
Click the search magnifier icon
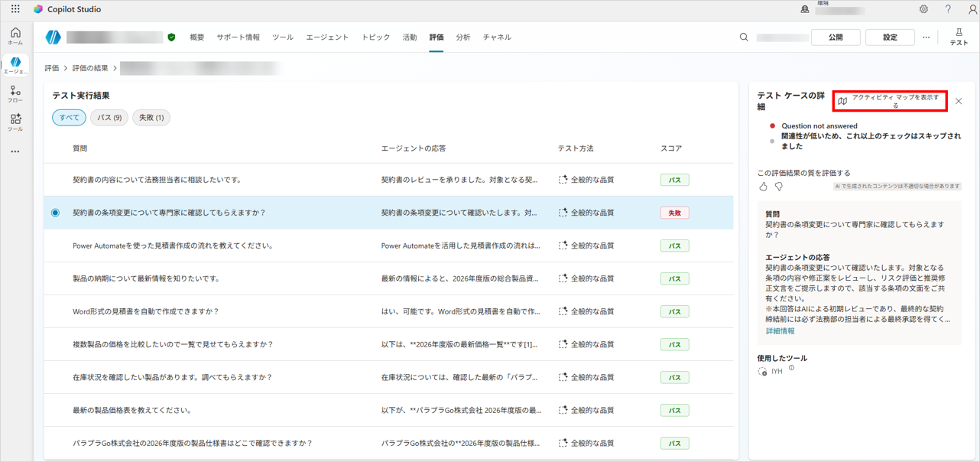tap(744, 37)
